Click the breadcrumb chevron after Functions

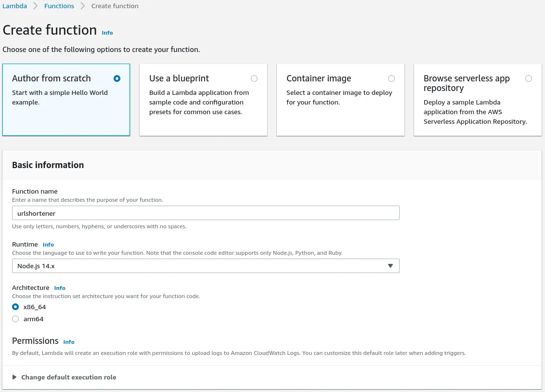pos(83,6)
